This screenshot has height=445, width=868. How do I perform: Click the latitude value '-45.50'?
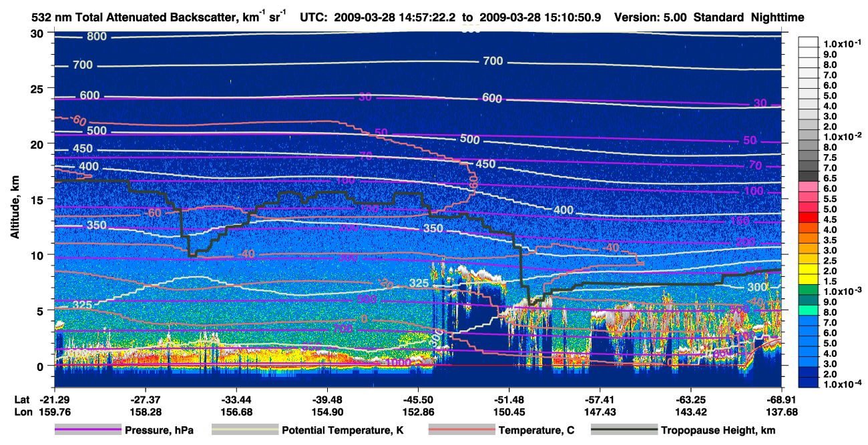tap(418, 399)
